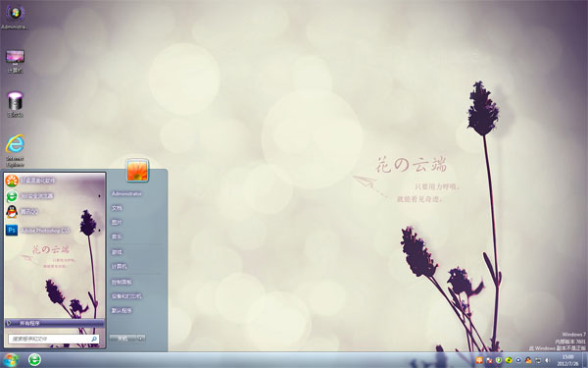Expand jump list arrow beside 360 browser entry

[99, 196]
